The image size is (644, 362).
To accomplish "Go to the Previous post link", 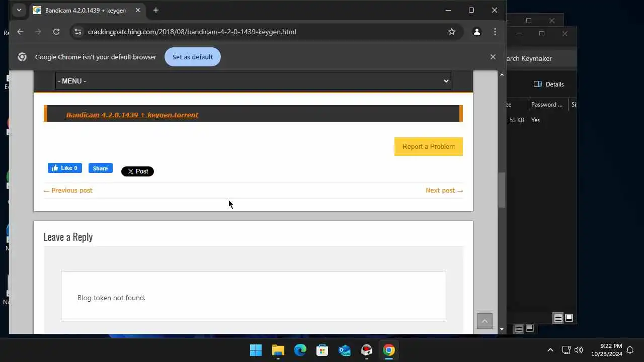I will [x=68, y=190].
